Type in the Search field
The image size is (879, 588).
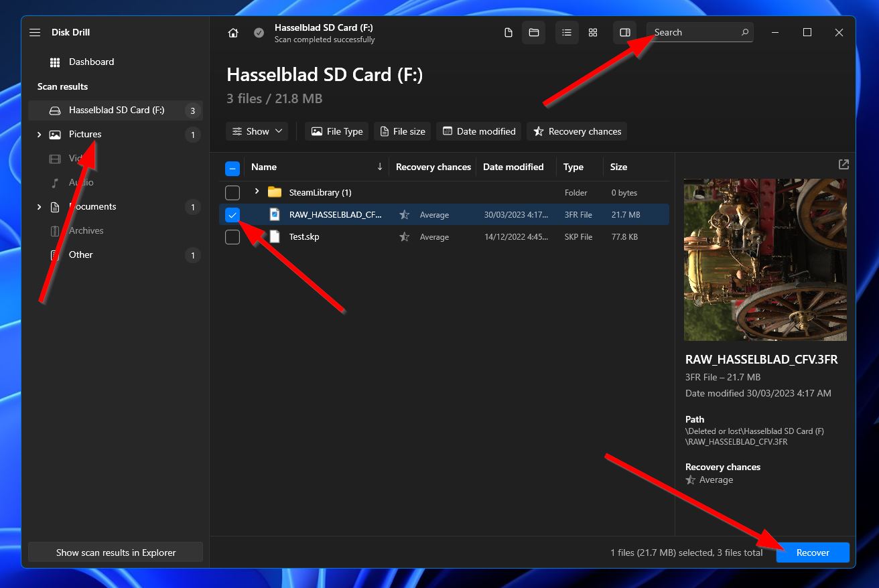[699, 32]
